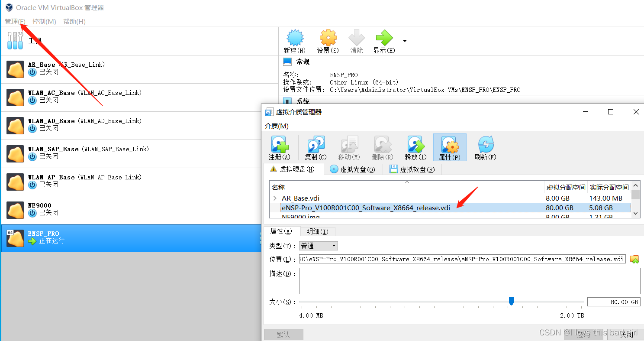Click the 显示(H) green arrow icon
The width and height of the screenshot is (644, 341).
coord(384,38)
